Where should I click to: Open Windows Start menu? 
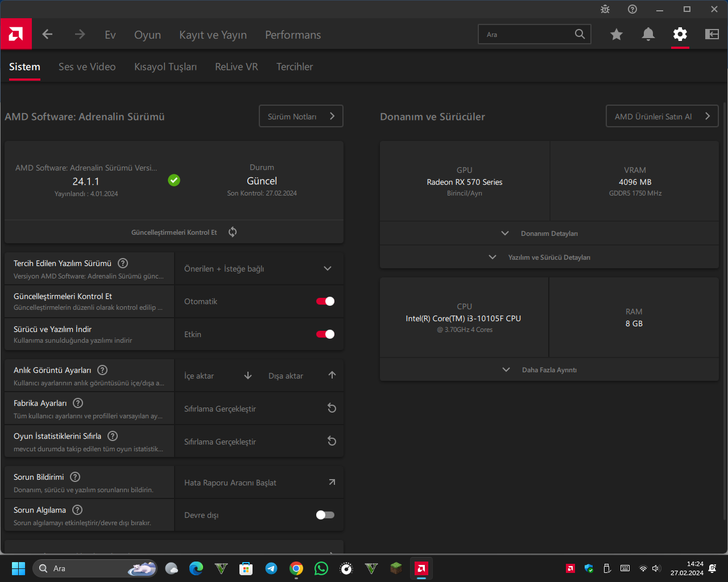coord(18,568)
